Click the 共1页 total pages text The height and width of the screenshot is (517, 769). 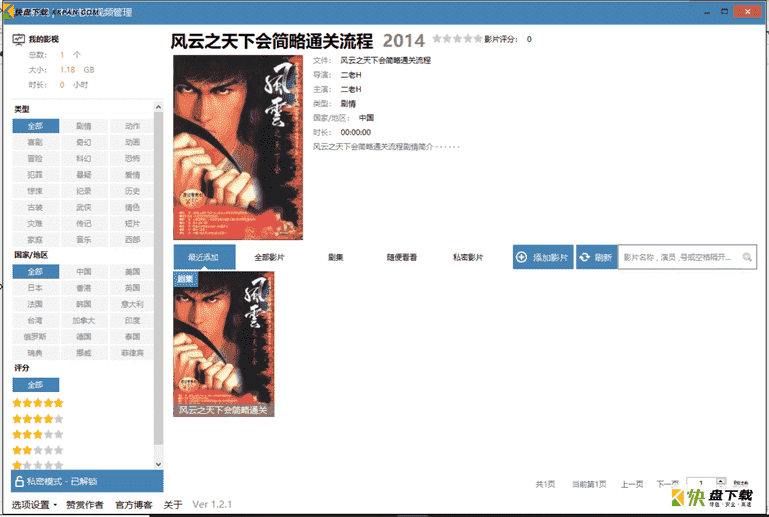[x=545, y=485]
